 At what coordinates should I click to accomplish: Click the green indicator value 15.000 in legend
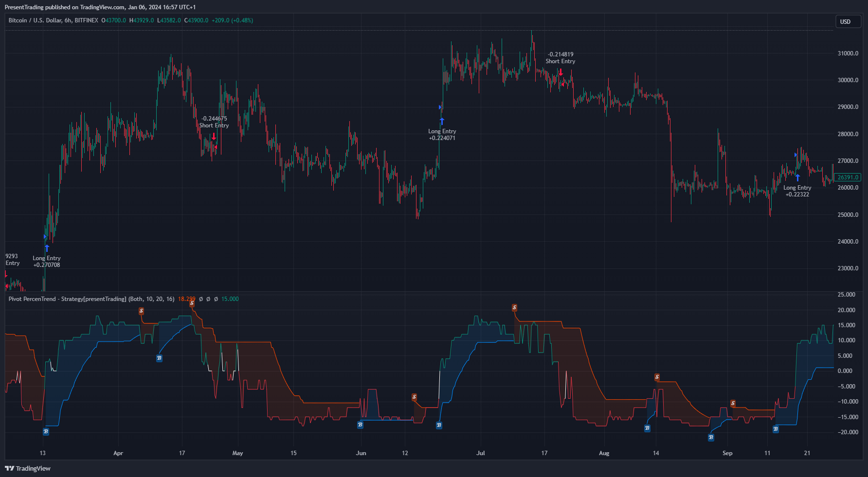[x=230, y=299]
